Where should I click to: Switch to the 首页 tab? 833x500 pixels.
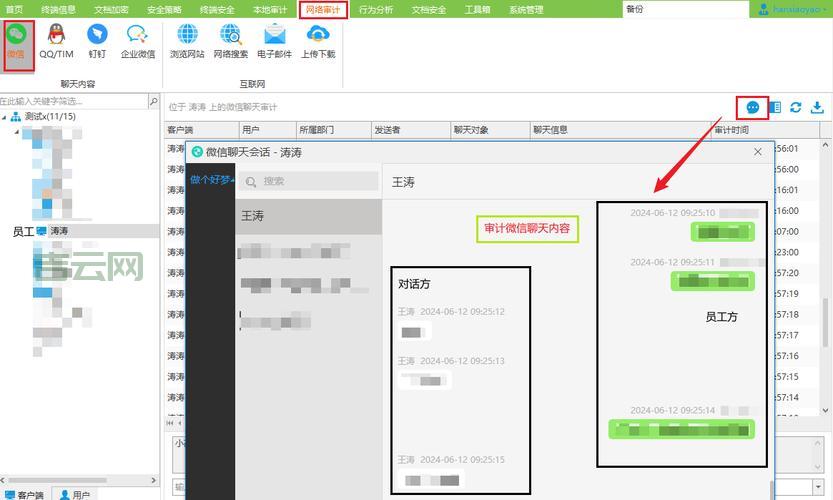coord(14,9)
